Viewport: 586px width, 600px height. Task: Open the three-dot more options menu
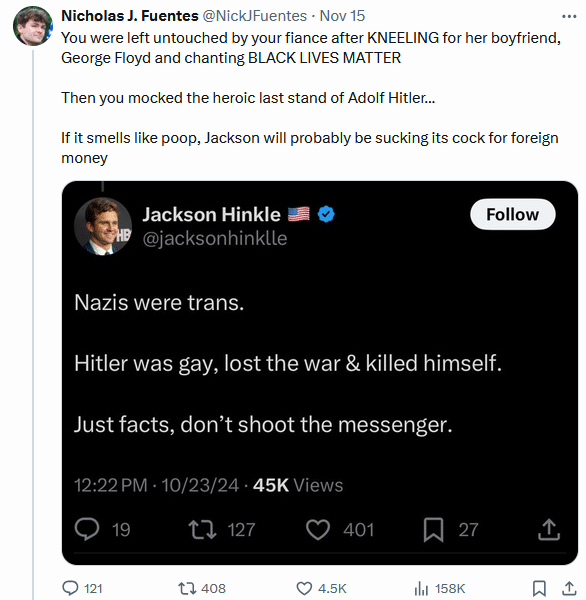tap(569, 16)
